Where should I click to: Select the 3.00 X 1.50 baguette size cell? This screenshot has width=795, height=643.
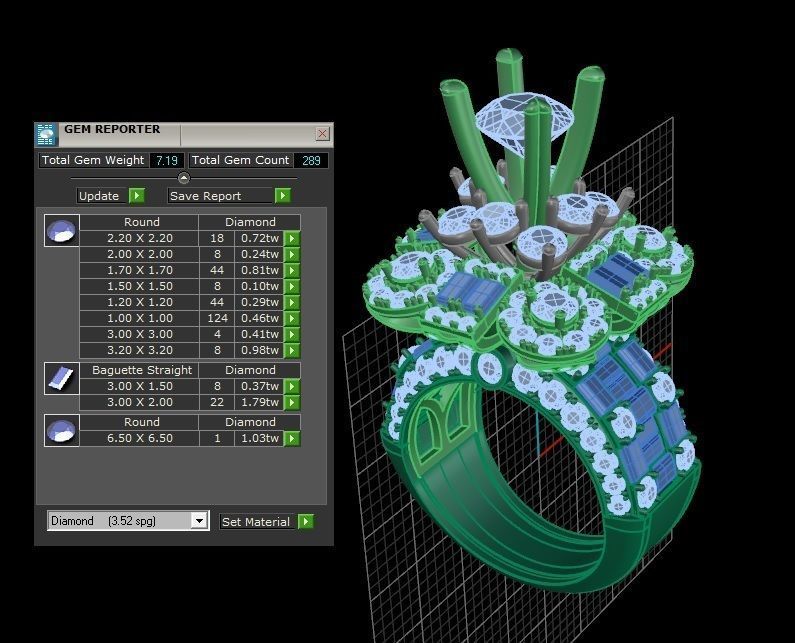tap(139, 386)
